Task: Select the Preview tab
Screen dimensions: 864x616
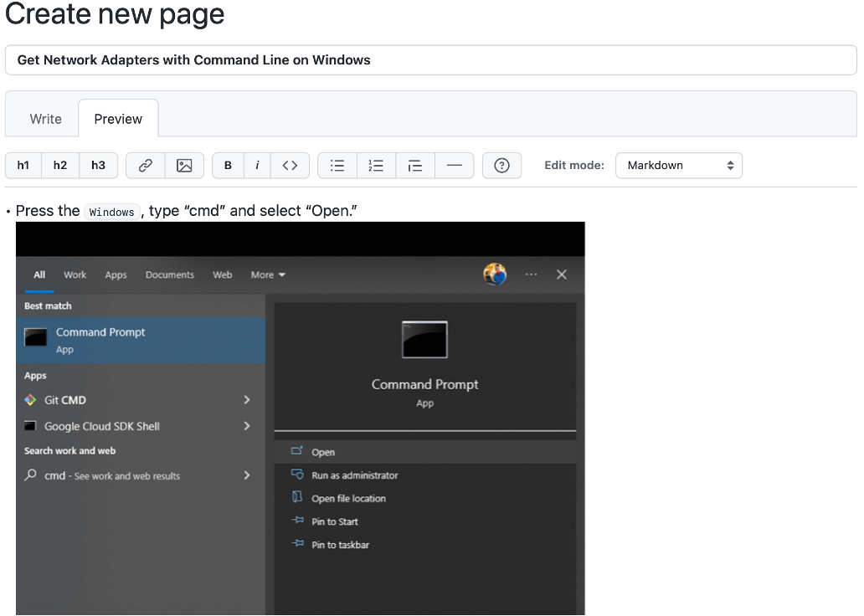Action: [x=118, y=119]
